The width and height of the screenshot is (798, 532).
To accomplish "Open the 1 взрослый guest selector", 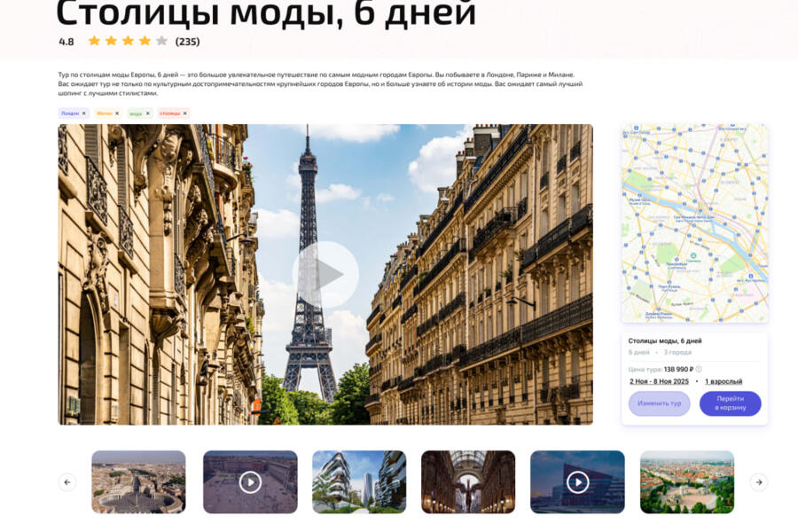I will point(724,381).
